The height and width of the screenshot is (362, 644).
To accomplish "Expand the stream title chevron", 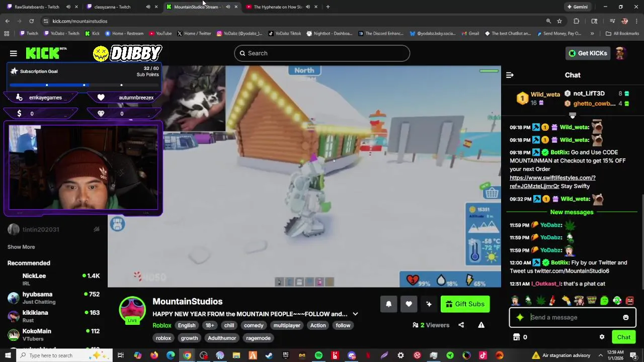I will (355, 314).
